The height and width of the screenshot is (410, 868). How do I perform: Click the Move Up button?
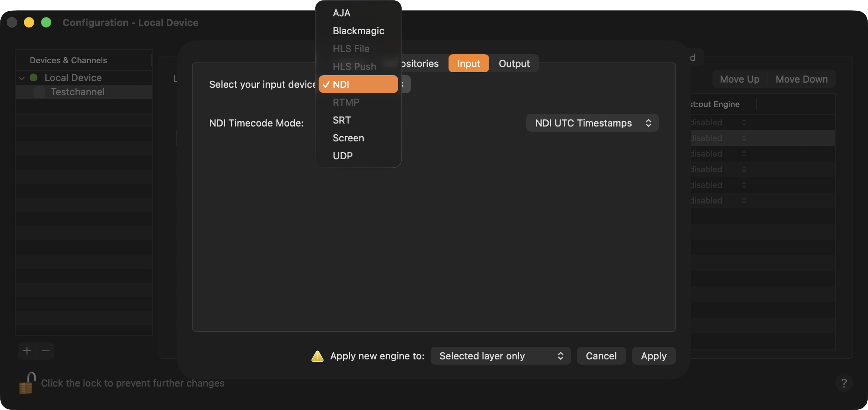tap(740, 79)
